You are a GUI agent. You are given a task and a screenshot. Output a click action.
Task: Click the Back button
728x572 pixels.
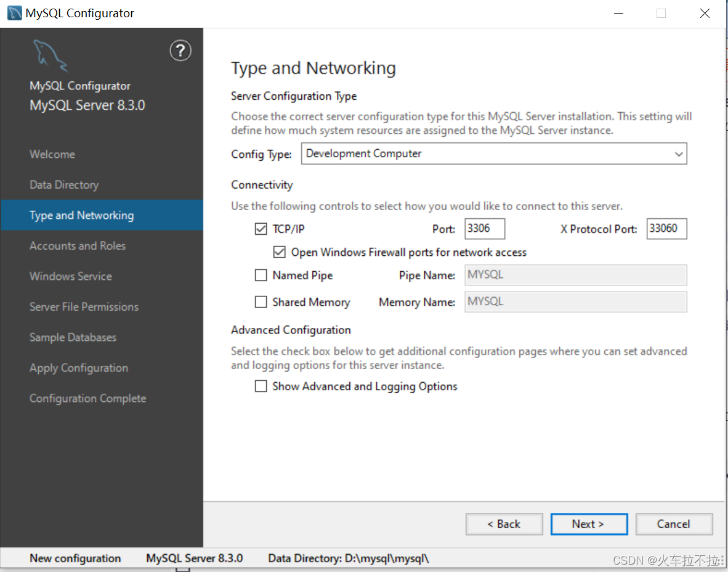tap(504, 524)
